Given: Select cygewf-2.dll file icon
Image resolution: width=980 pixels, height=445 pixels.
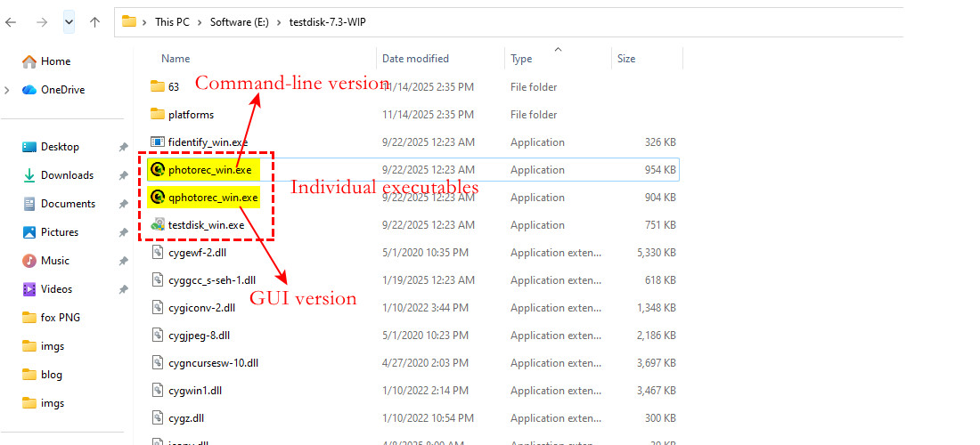Looking at the screenshot, I should tap(158, 252).
